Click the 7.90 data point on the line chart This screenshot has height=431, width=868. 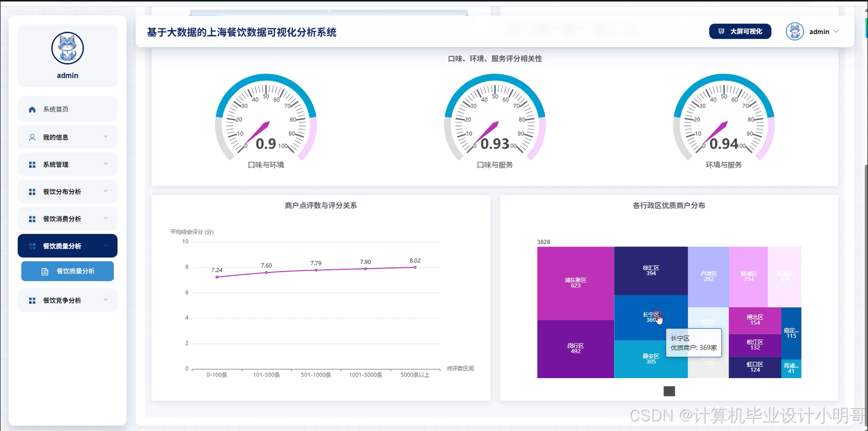pos(366,269)
